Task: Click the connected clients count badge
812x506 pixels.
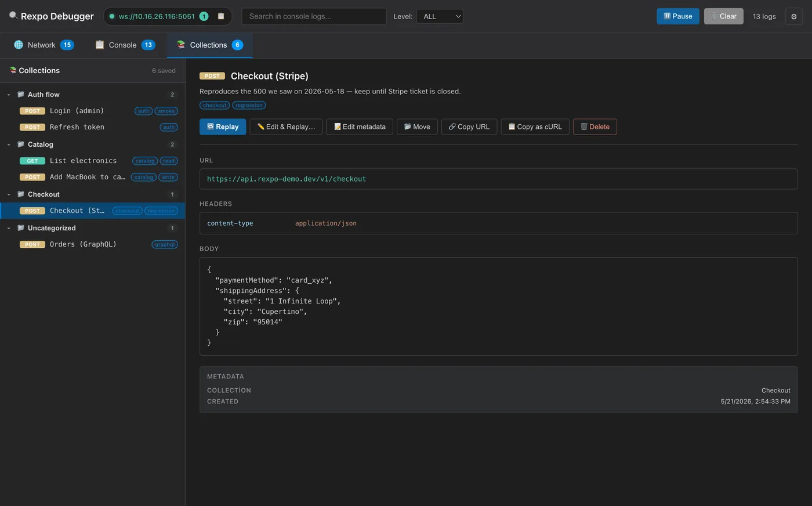Action: (204, 16)
